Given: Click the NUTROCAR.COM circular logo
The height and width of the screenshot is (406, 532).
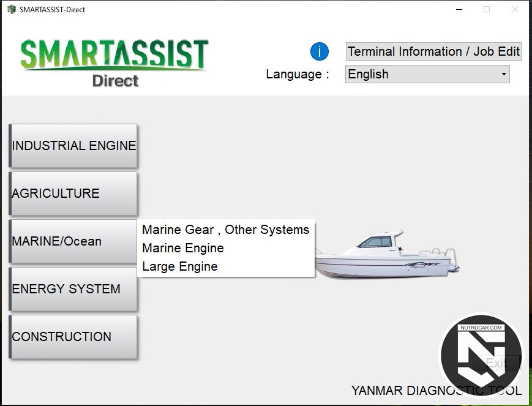Looking at the screenshot, I should click(x=481, y=356).
